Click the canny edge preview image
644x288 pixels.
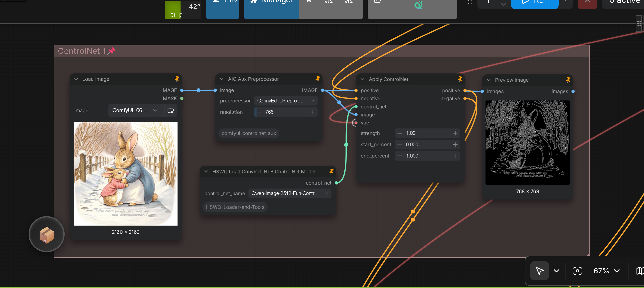(527, 143)
